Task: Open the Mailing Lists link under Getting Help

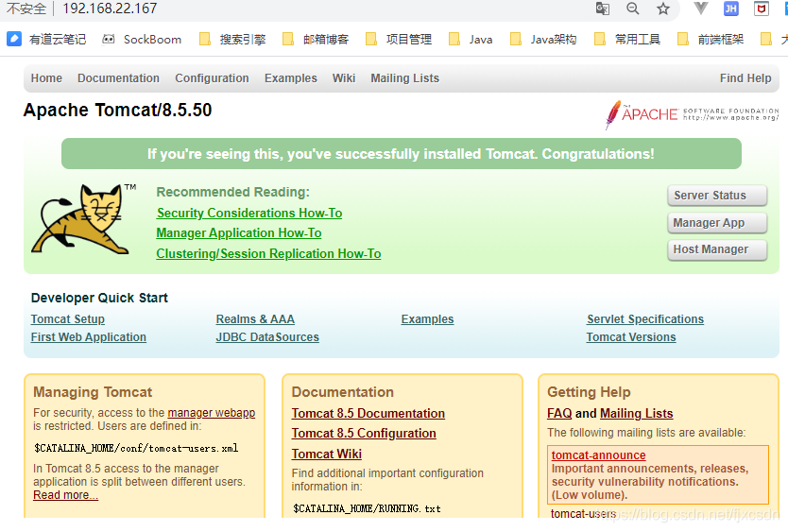Action: click(x=636, y=413)
